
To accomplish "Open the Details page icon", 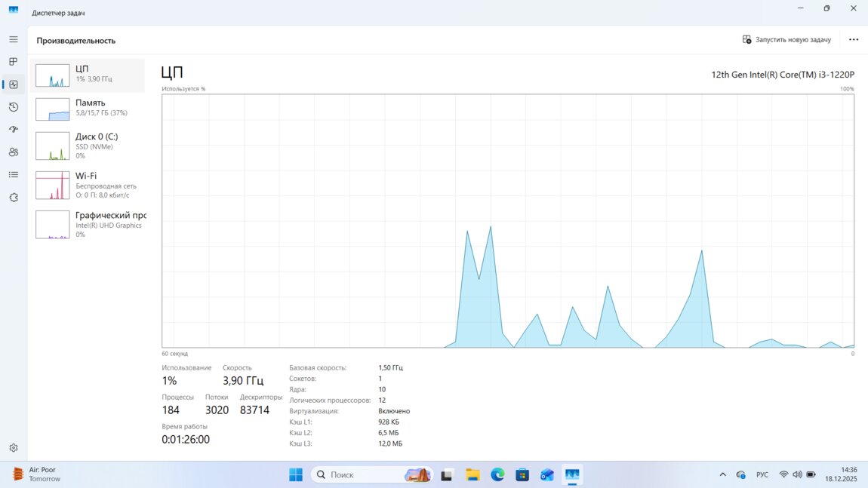I will pyautogui.click(x=14, y=175).
